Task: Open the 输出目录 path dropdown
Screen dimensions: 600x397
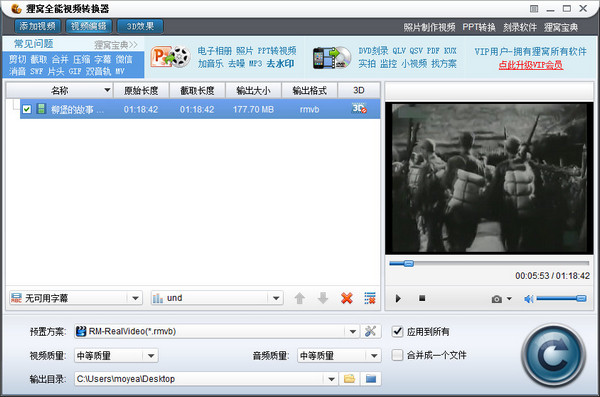Action: [x=331, y=379]
